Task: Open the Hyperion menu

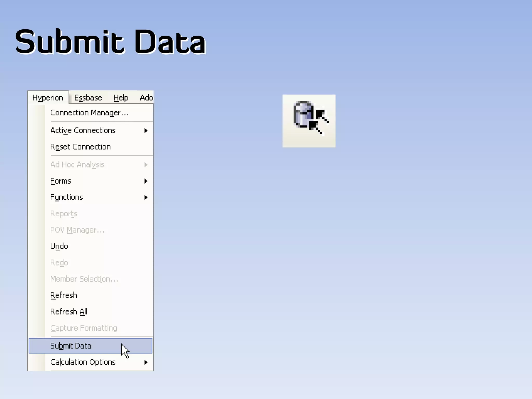Action: (48, 98)
